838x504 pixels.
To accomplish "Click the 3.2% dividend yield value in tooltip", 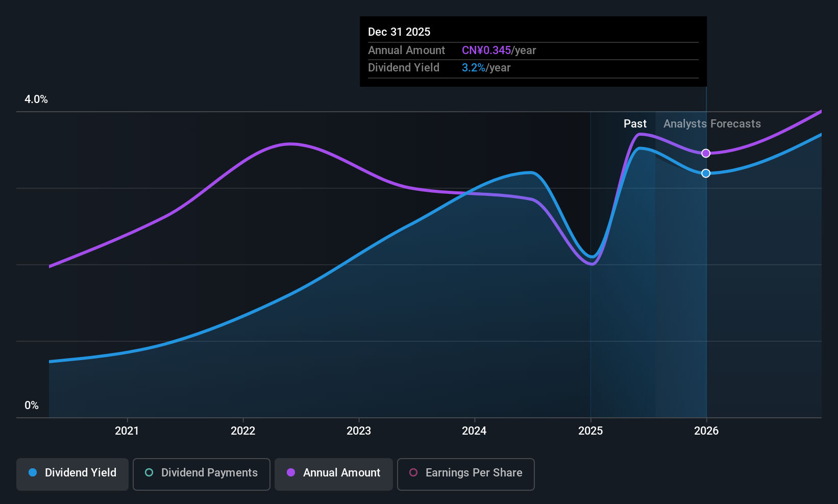I will point(474,68).
